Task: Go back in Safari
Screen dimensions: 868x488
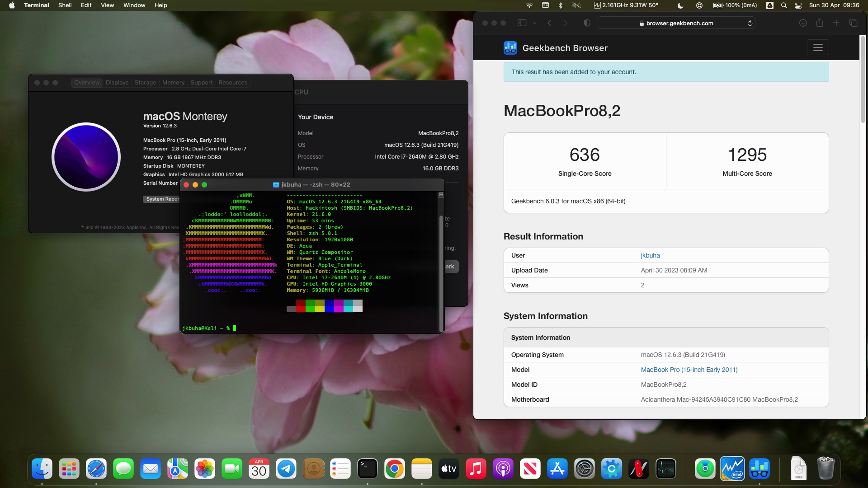Action: 549,23
